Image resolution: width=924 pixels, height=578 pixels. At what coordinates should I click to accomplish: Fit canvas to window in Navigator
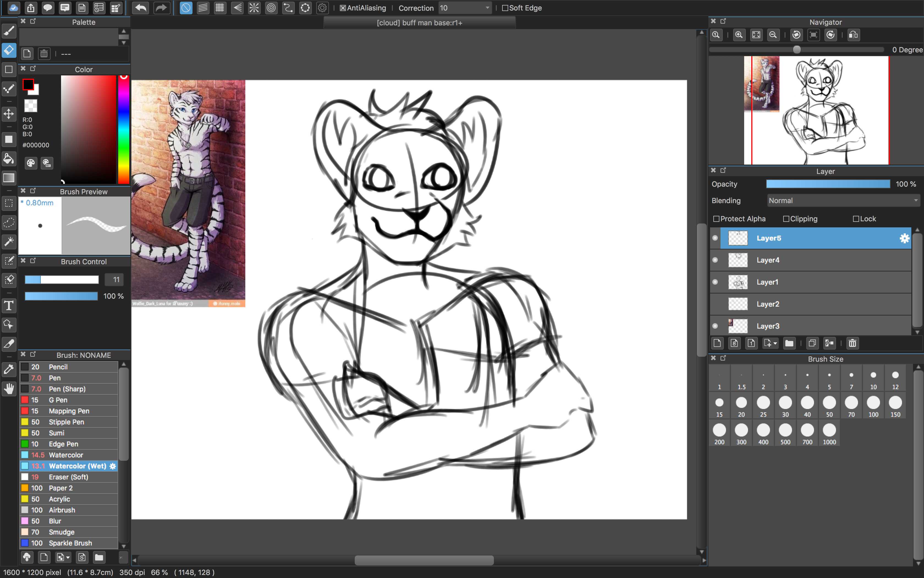pos(756,35)
